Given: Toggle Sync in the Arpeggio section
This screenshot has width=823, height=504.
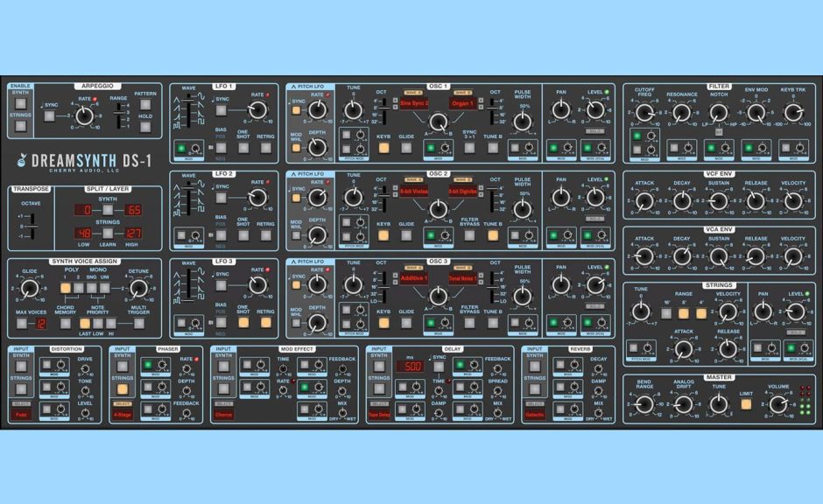Looking at the screenshot, I should coord(48,116).
